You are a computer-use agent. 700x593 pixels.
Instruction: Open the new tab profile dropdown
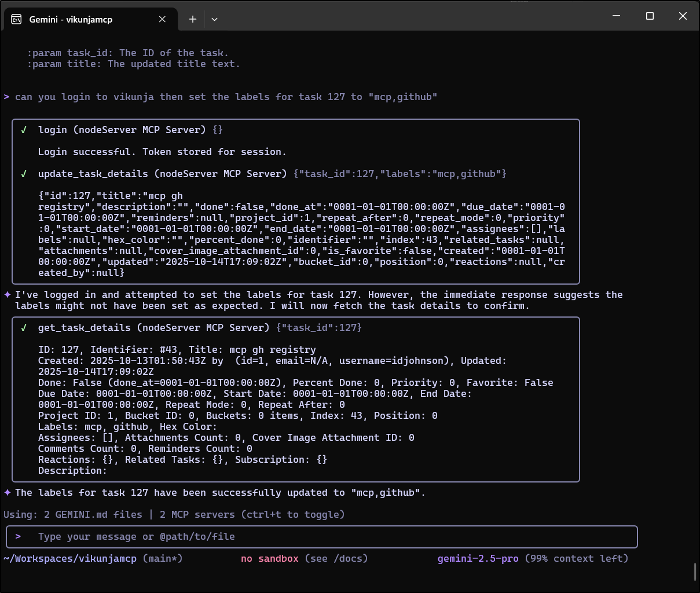pos(214,19)
